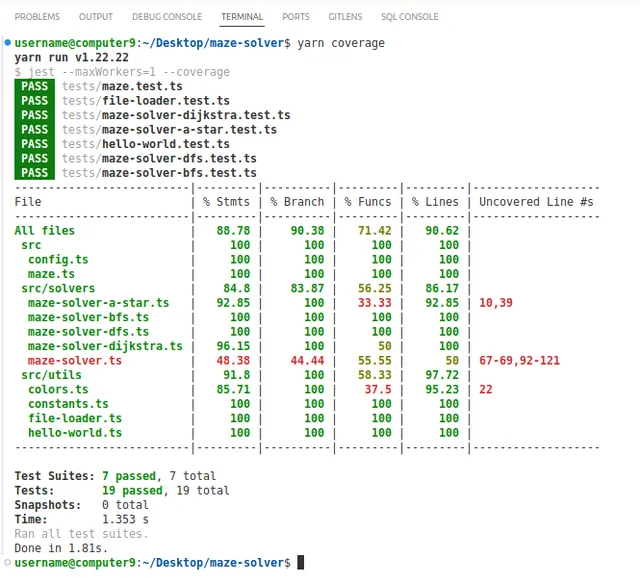Click colors.ts in the coverage table
The height and width of the screenshot is (578, 640).
coord(58,389)
